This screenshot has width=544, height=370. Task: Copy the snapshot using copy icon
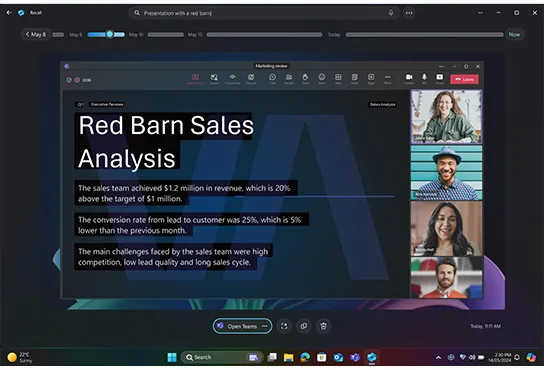304,326
